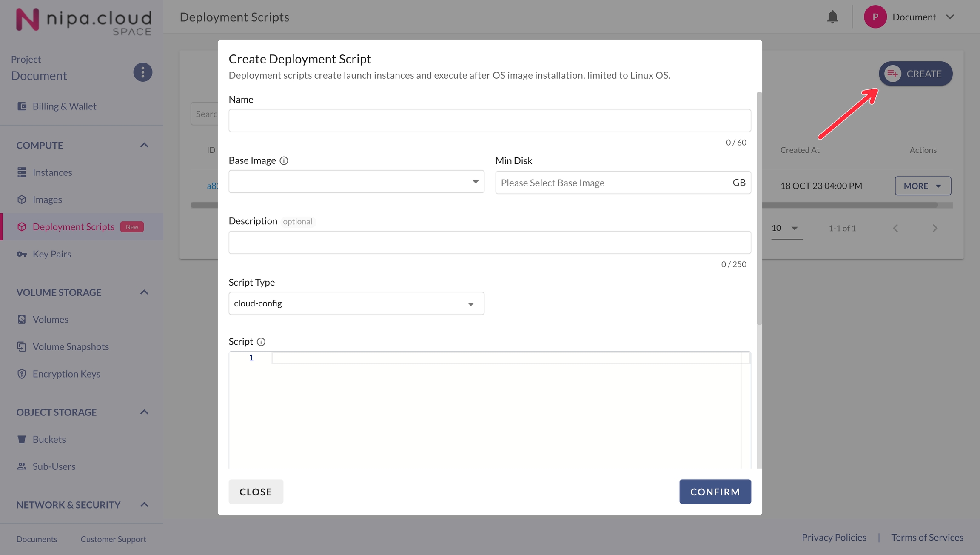Screen dimensions: 980x555
Task: Open the Base Image dropdown
Action: click(356, 182)
